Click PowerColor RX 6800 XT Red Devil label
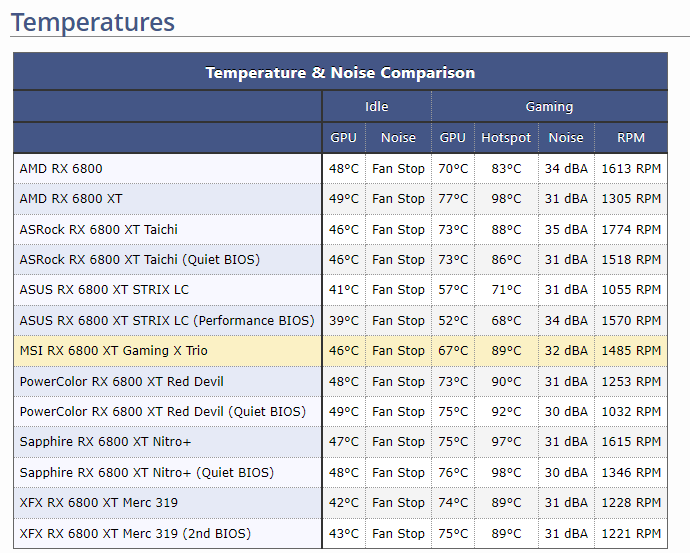The width and height of the screenshot is (690, 553). [121, 381]
